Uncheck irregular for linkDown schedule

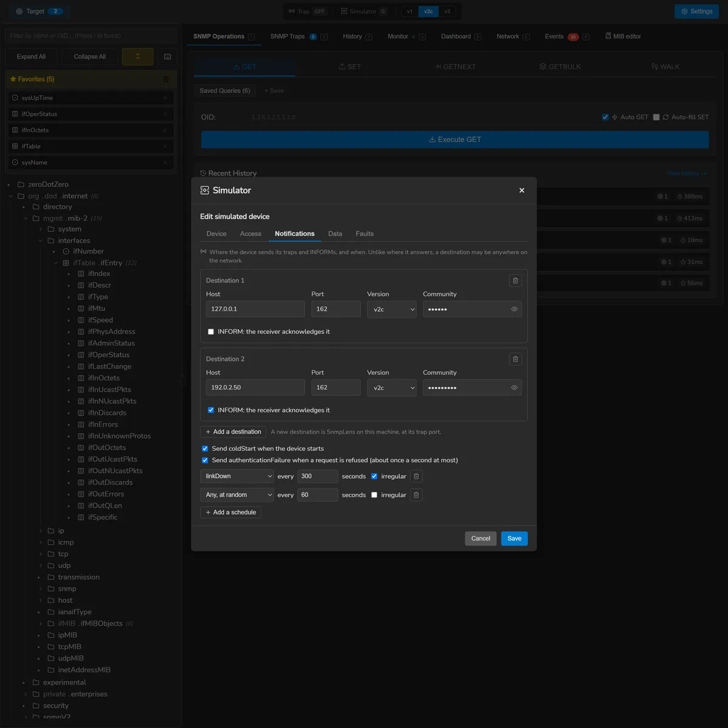tap(374, 476)
